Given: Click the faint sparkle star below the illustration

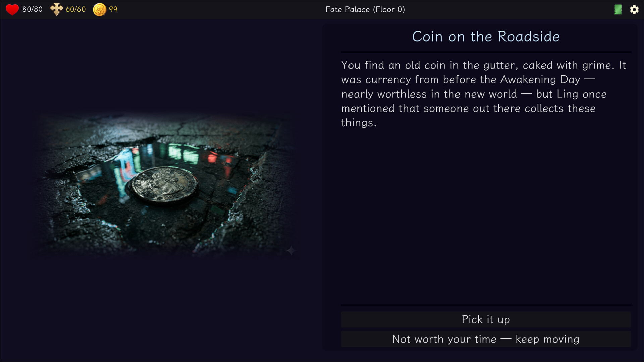Looking at the screenshot, I should (x=291, y=250).
